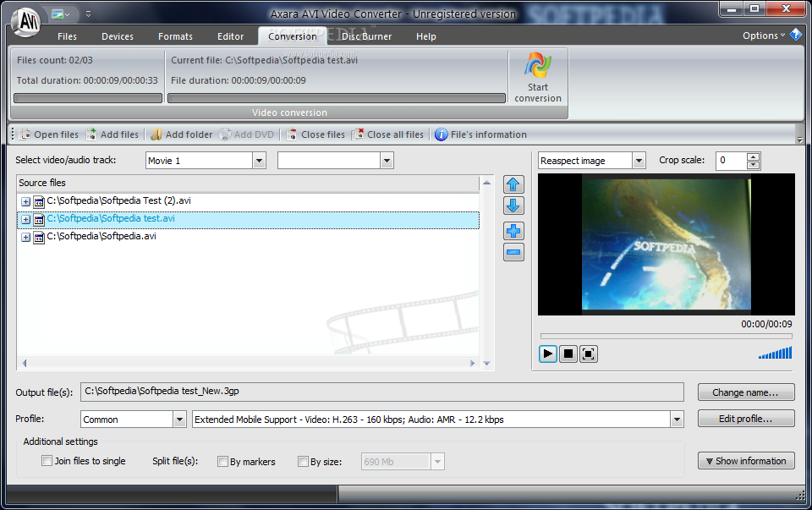Open the Editor tab
This screenshot has height=510, width=812.
click(230, 36)
